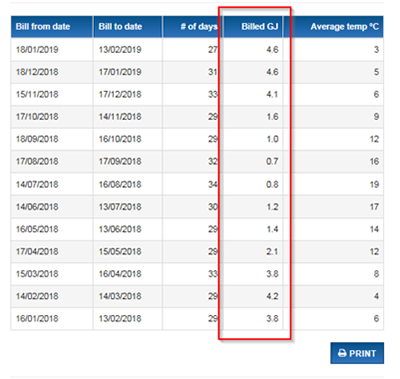Click billed GJ value 0.8

point(272,184)
